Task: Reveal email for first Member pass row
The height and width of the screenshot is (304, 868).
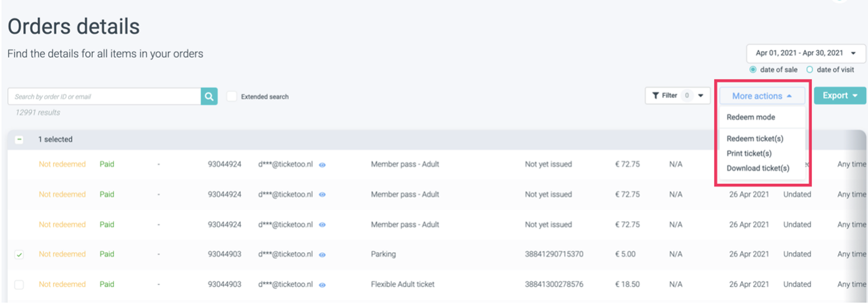Action: point(322,165)
